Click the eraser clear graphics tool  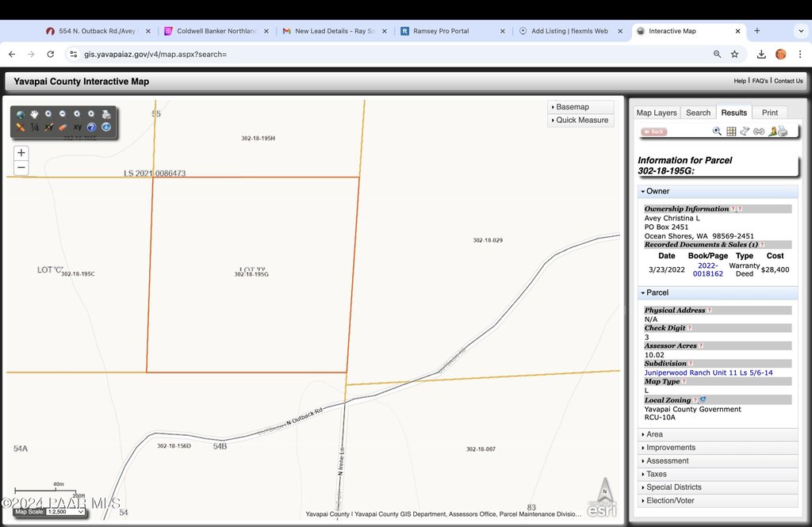tap(63, 127)
